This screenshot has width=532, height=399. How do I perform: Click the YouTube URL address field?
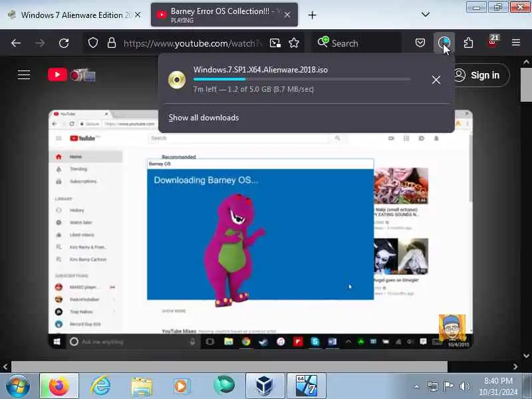[x=193, y=43]
